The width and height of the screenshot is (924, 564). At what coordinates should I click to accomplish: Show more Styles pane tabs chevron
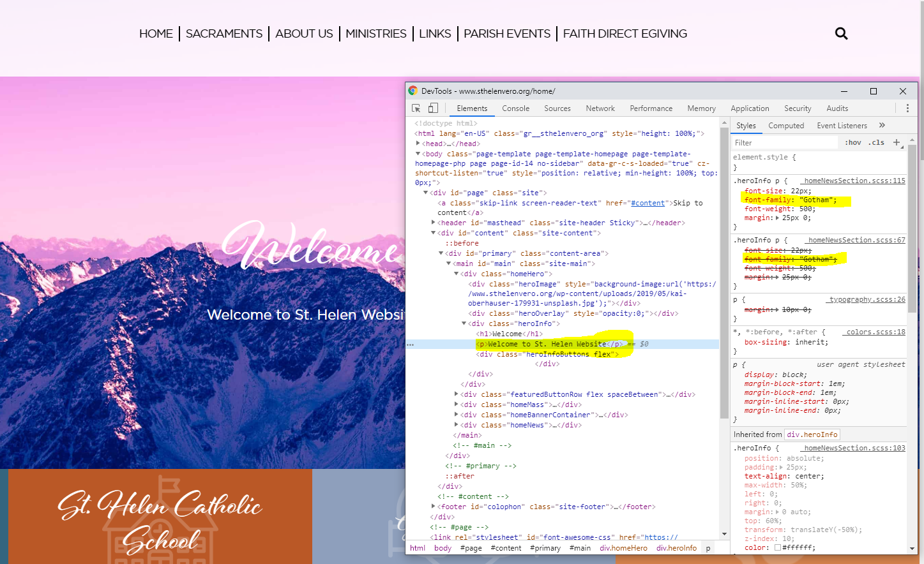coord(882,126)
